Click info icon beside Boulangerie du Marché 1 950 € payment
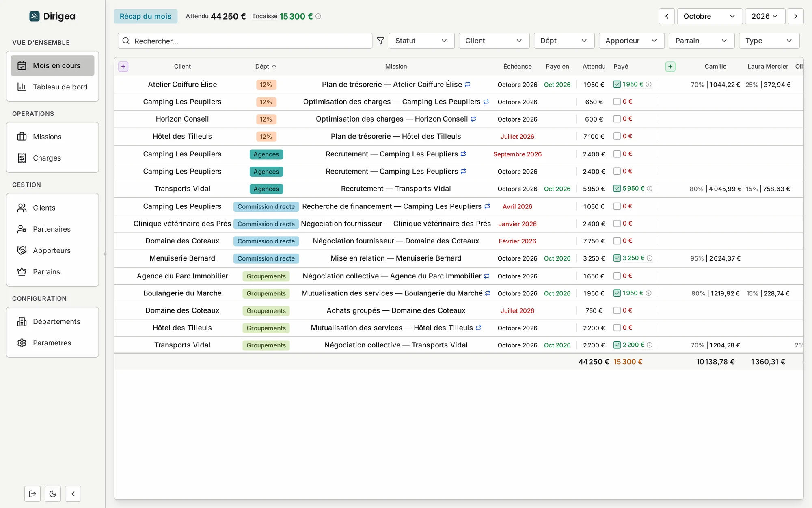Screen dimensions: 812x508 pyautogui.click(x=649, y=293)
